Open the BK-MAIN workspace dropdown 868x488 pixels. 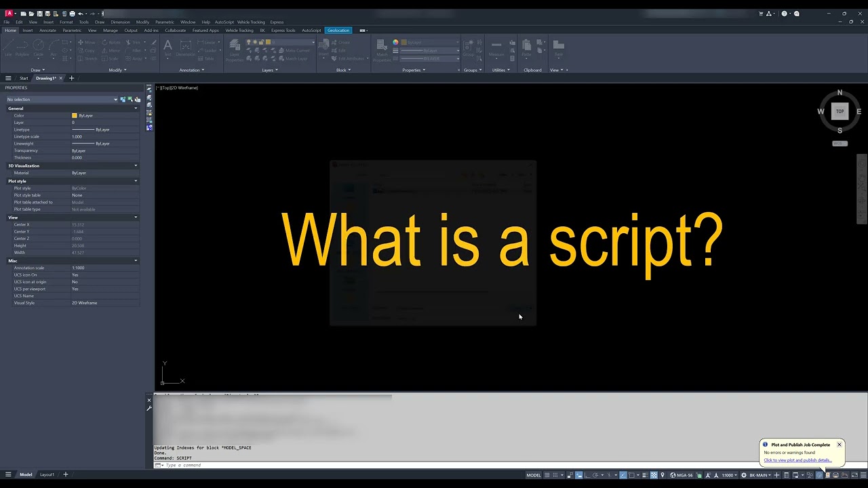point(759,475)
